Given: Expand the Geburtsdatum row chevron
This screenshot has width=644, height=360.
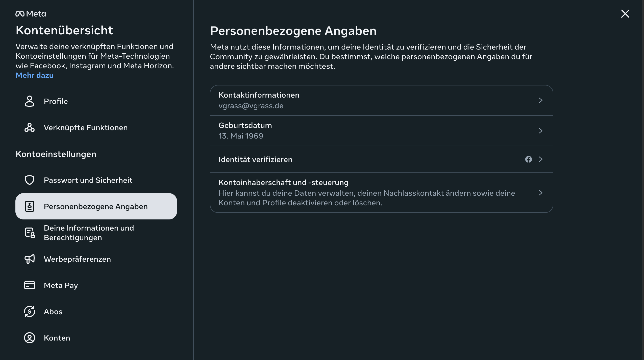Looking at the screenshot, I should 540,131.
